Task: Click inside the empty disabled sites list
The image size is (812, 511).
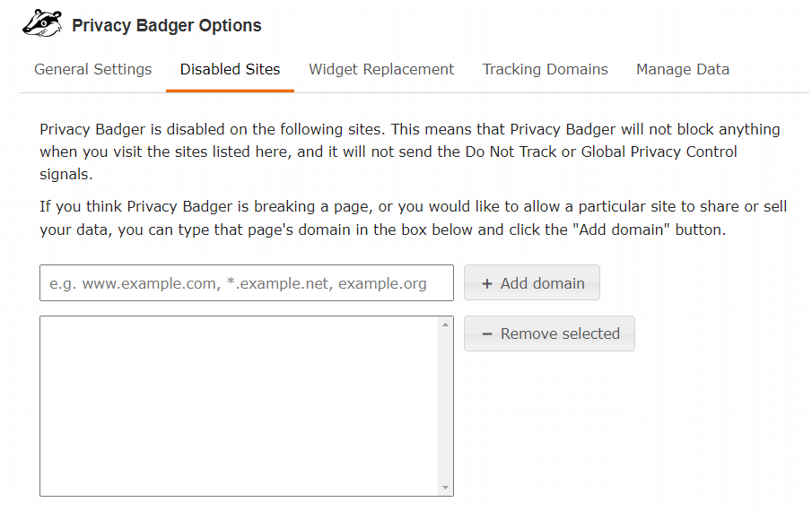Action: (239, 406)
